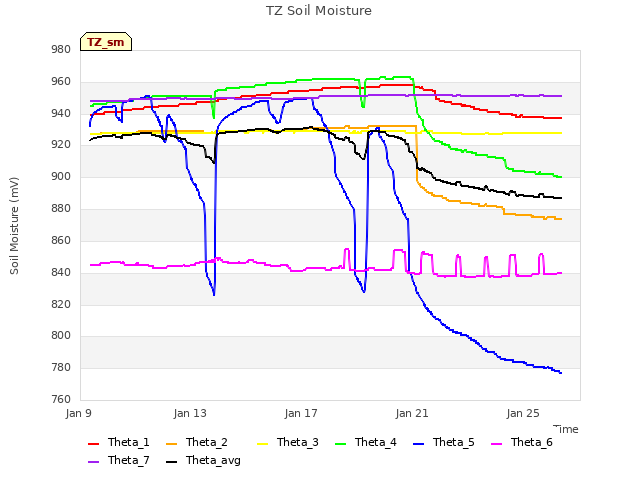Screen dimensions: 640x480
Task: Click the yellow Theta_3 legend swatch
Action: tap(262, 444)
